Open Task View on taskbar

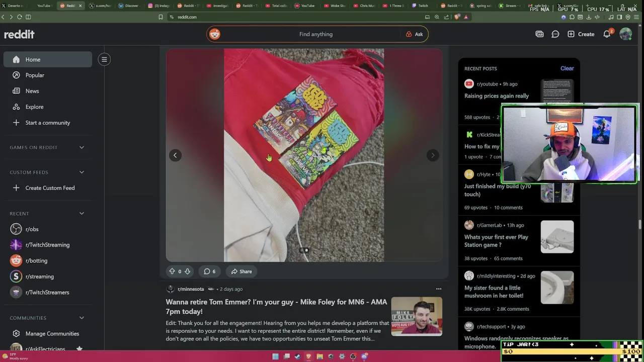click(x=286, y=356)
